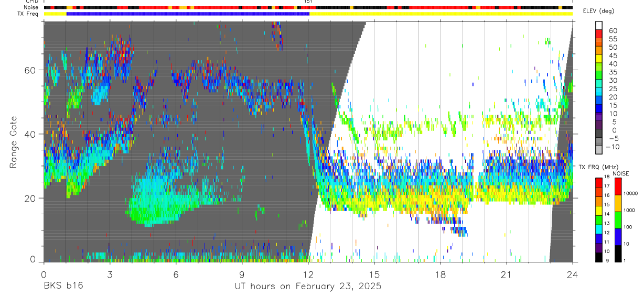644x297 pixels.
Task: Click NOISE colorbar value '10000'
Action: click(x=631, y=193)
